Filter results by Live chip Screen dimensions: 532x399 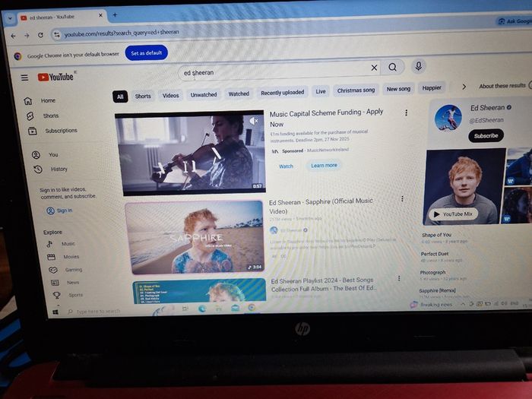[320, 91]
